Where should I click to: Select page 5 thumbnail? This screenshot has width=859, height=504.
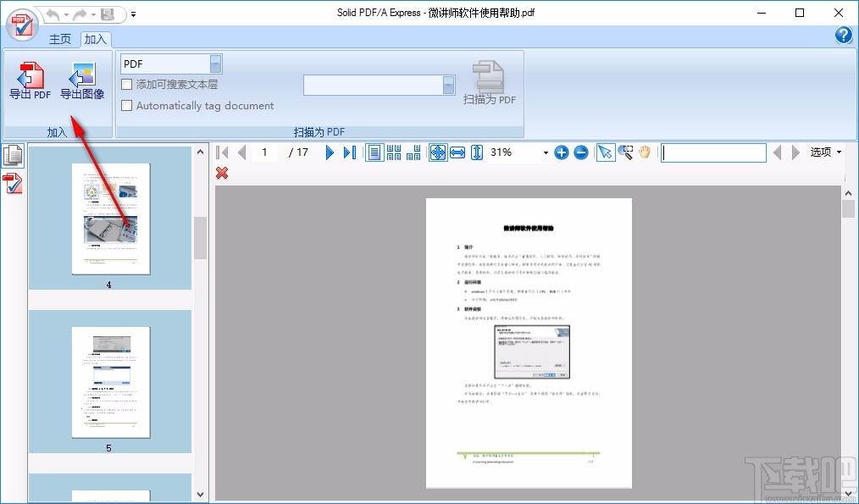(111, 382)
